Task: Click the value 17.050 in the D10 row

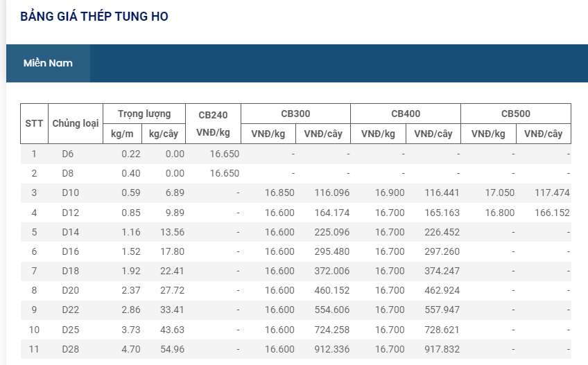Action: pos(500,193)
